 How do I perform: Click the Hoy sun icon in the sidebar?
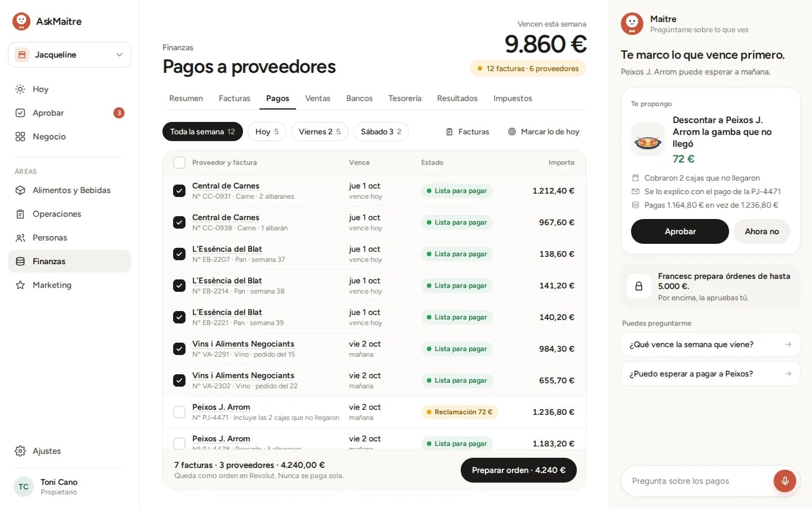point(20,89)
